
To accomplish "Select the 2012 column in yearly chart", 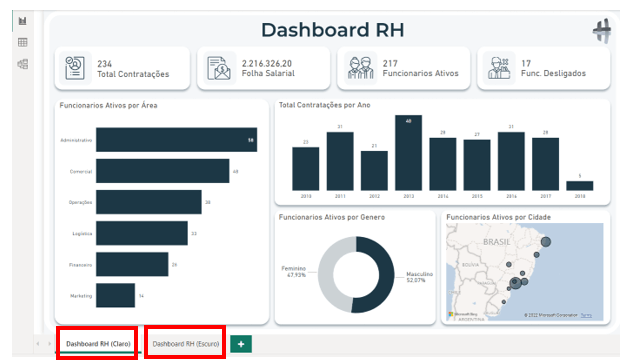I will click(x=374, y=171).
